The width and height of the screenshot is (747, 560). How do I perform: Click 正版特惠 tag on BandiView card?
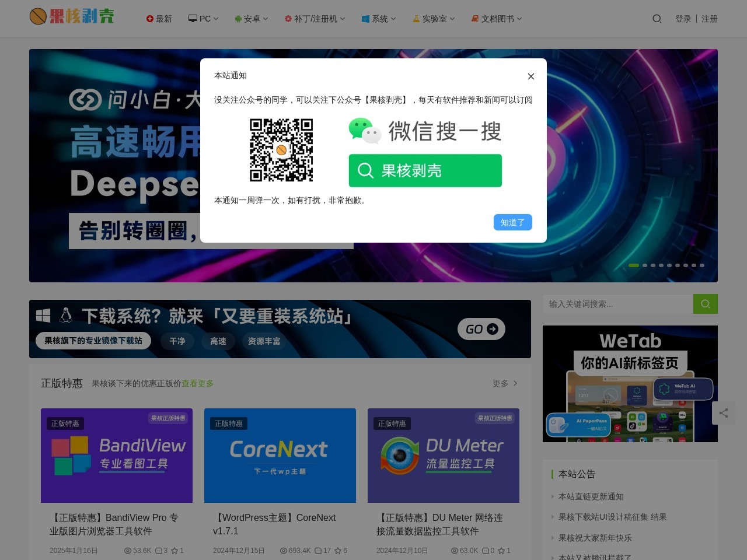tap(65, 423)
